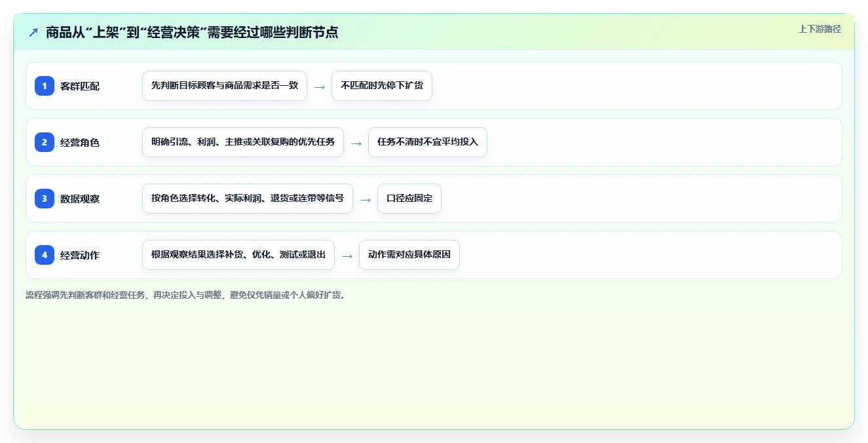
Task: Select step number badge 4
Action: (45, 255)
